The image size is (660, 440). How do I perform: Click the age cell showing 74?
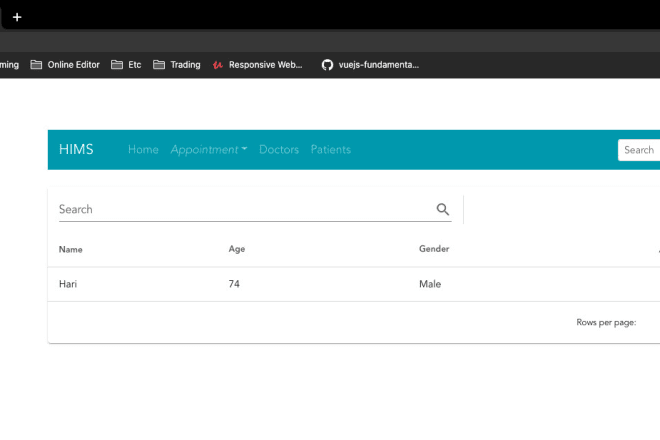pos(234,284)
